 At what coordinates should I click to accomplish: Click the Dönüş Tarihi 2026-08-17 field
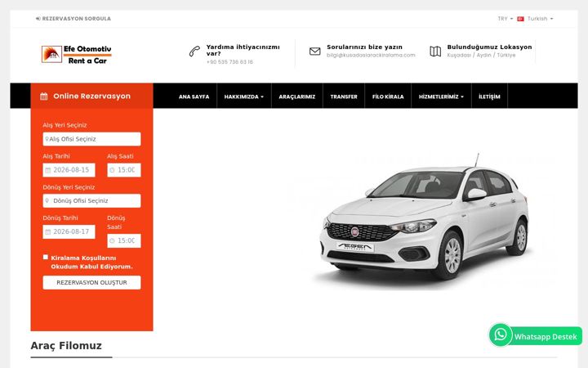pos(69,231)
